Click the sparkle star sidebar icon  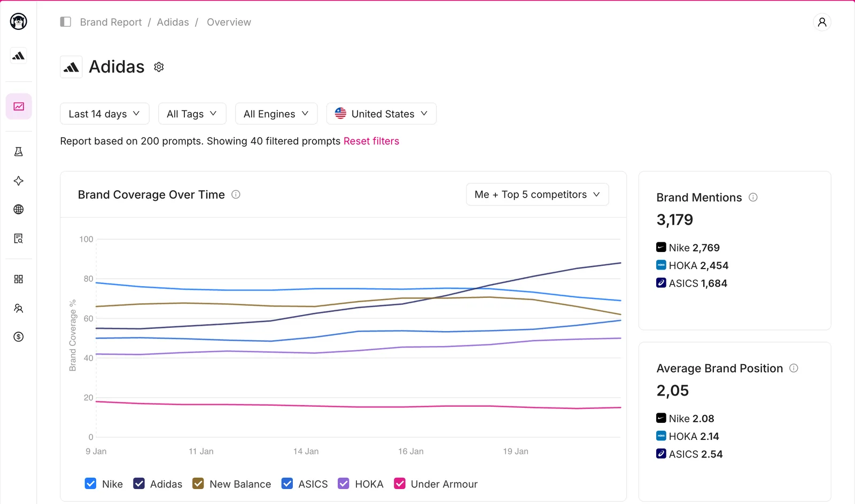point(19,180)
